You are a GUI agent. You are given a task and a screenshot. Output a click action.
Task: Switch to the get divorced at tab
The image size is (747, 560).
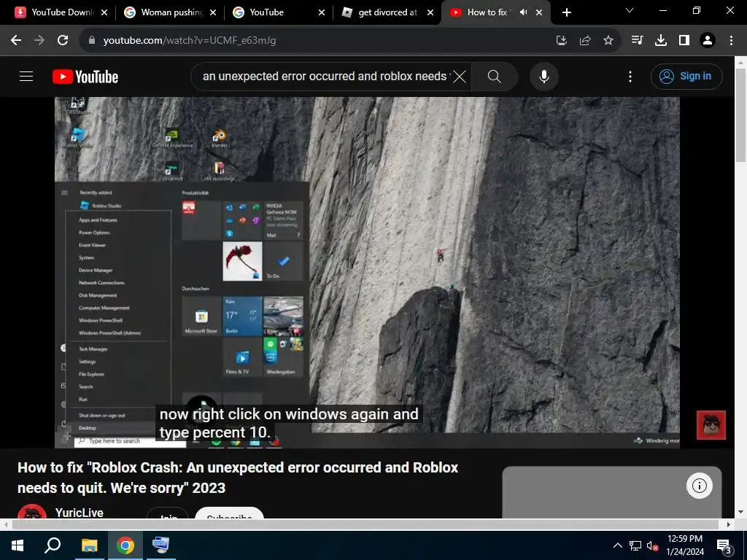point(387,12)
